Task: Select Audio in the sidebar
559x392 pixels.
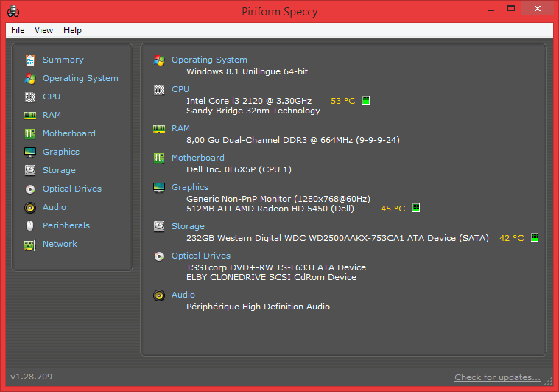Action: point(55,207)
